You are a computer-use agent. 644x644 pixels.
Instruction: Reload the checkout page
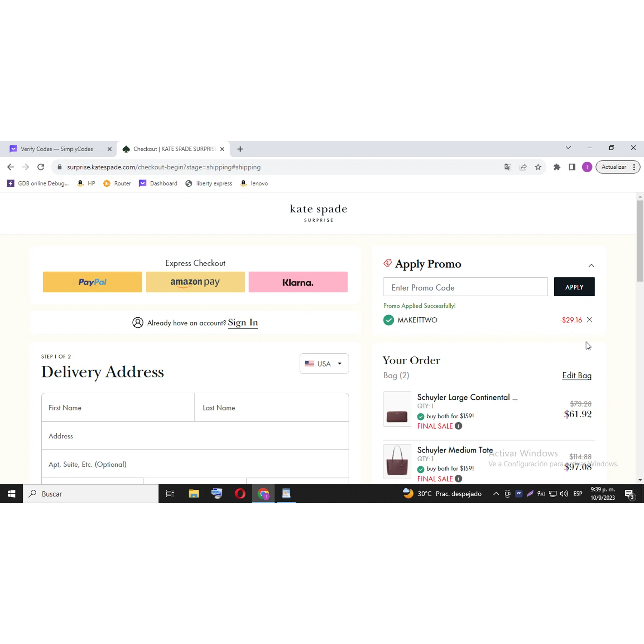[x=41, y=167]
